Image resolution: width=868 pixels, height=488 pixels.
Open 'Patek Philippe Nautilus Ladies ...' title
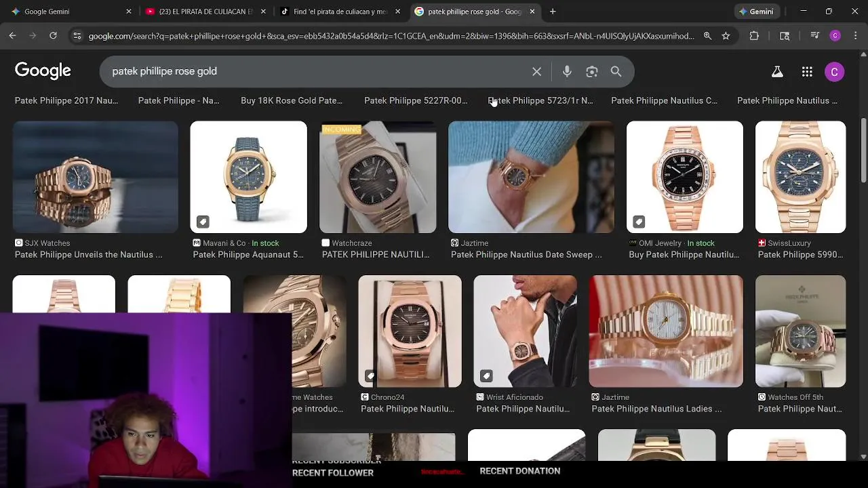(x=656, y=409)
